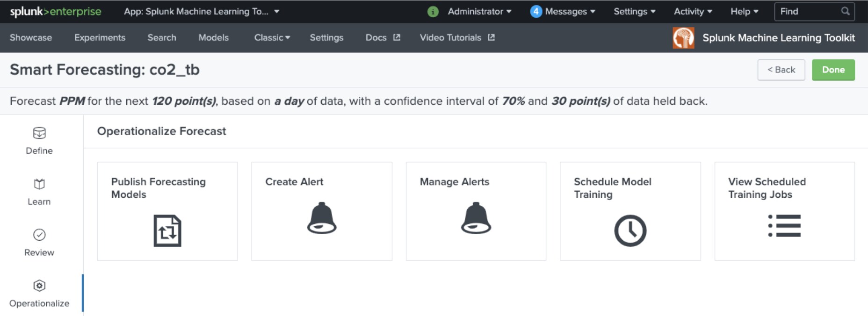
Task: Click the Splunk Machine Learning Toolkit logo
Action: click(683, 38)
